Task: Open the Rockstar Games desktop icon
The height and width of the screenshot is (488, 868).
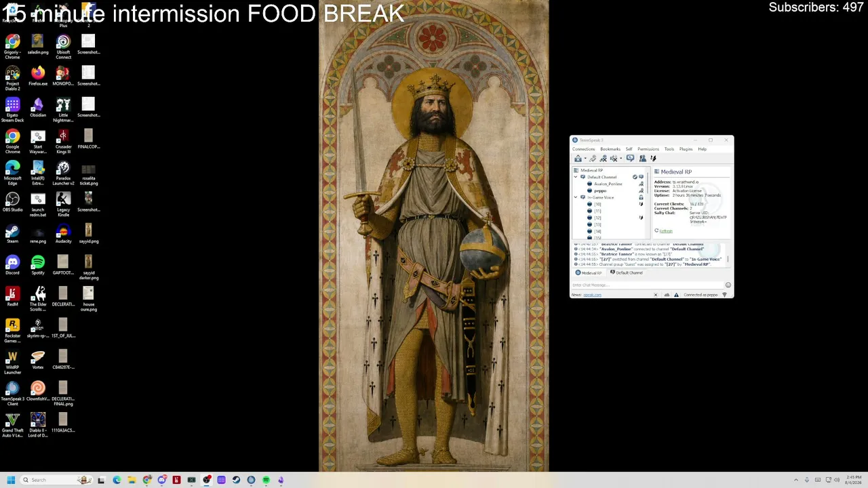Action: coord(12,331)
